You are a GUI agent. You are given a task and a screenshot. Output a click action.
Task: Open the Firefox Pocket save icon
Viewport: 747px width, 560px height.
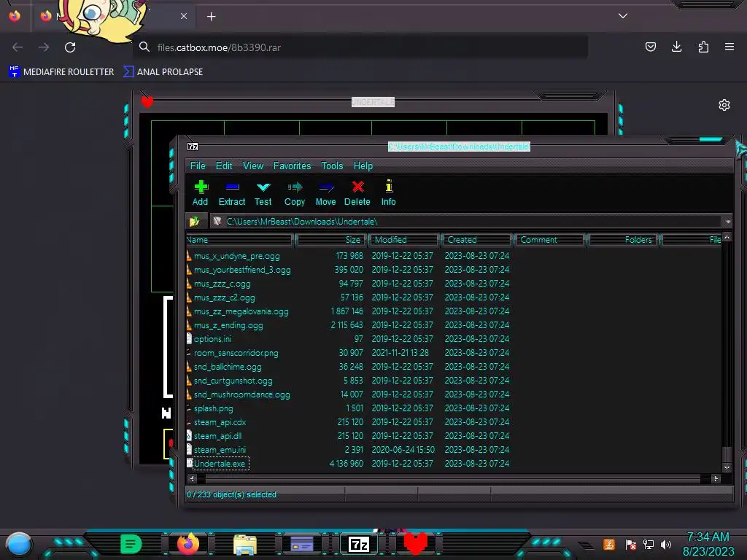[x=650, y=47]
